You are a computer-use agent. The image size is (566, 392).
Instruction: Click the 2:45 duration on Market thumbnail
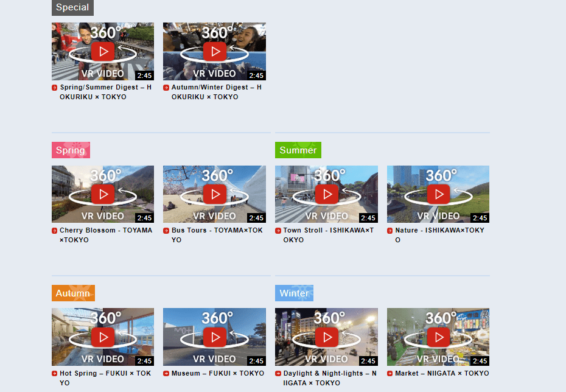tap(480, 361)
